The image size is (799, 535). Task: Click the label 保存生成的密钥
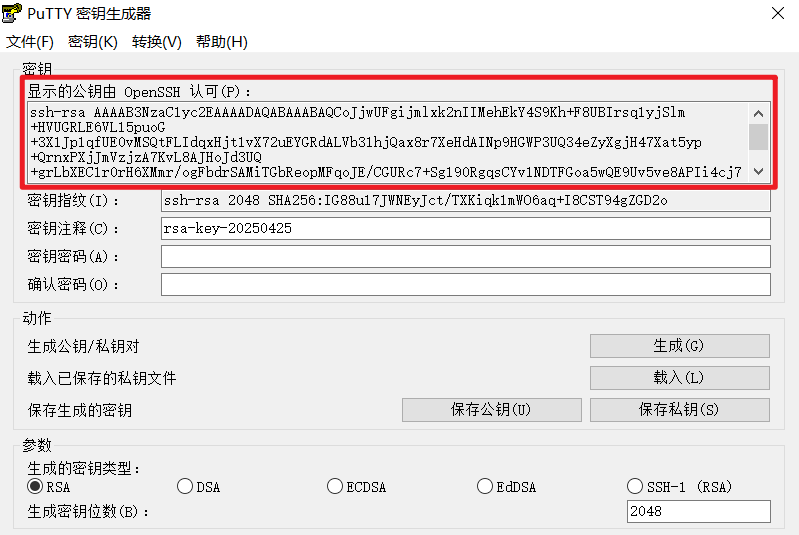coord(80,410)
